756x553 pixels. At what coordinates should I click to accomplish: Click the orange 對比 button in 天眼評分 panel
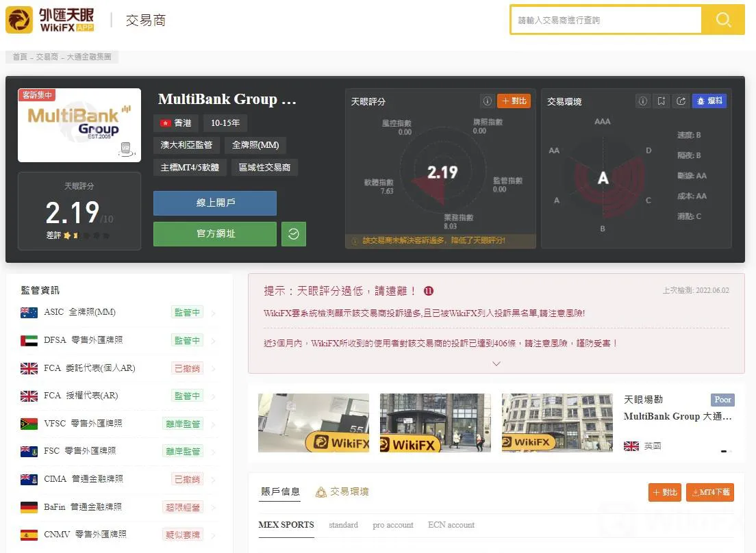click(514, 101)
